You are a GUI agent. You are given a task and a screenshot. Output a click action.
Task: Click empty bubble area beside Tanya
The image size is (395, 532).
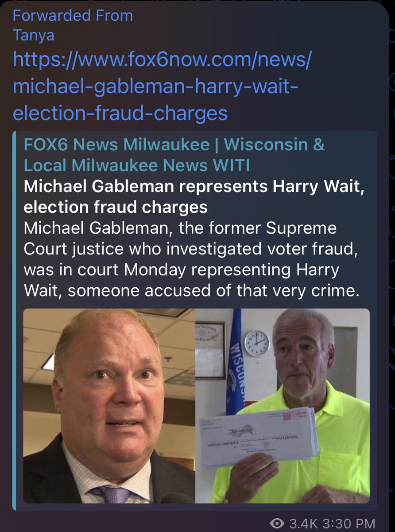pyautogui.click(x=221, y=35)
